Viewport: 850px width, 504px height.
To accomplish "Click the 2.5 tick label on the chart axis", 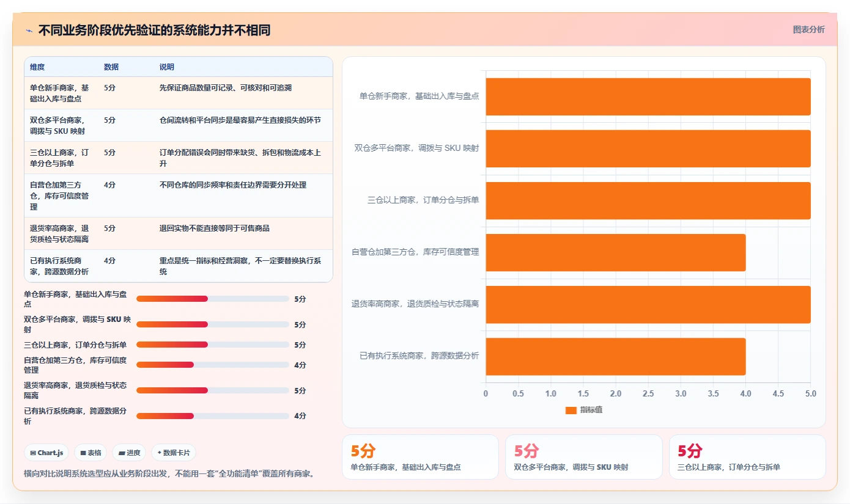I will pos(648,393).
